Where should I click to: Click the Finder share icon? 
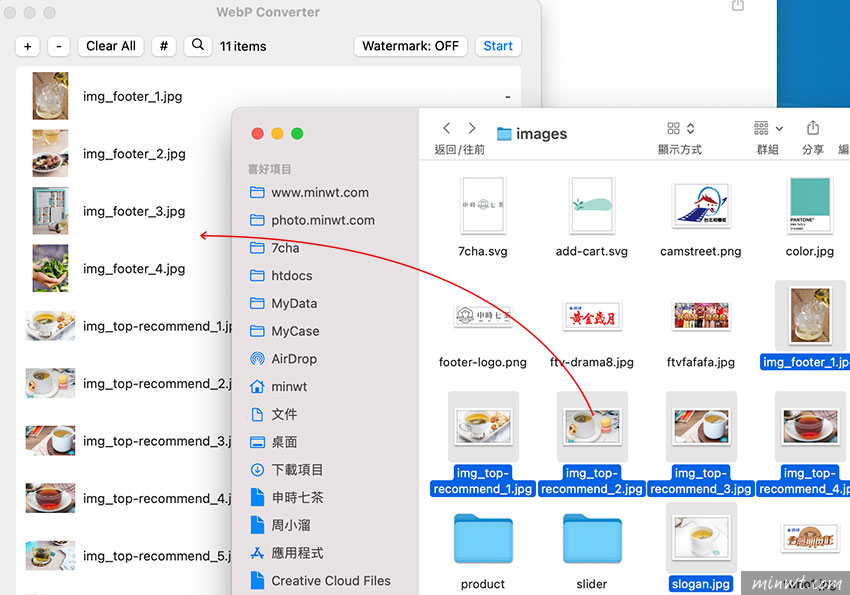pyautogui.click(x=812, y=129)
